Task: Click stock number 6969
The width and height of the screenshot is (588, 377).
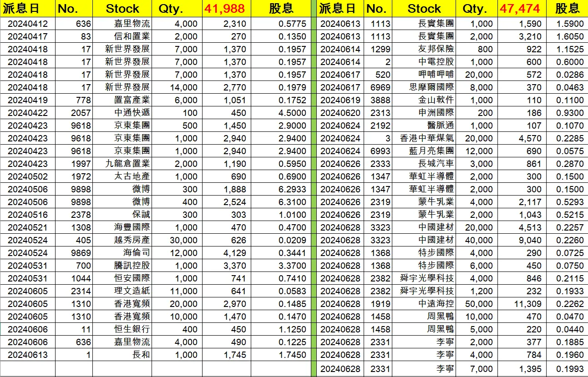Action: (378, 87)
